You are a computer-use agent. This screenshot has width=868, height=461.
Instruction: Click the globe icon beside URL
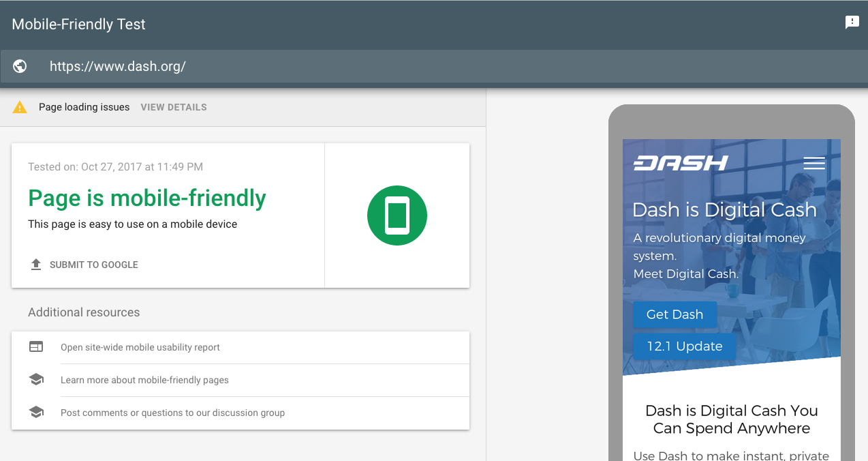(x=20, y=66)
